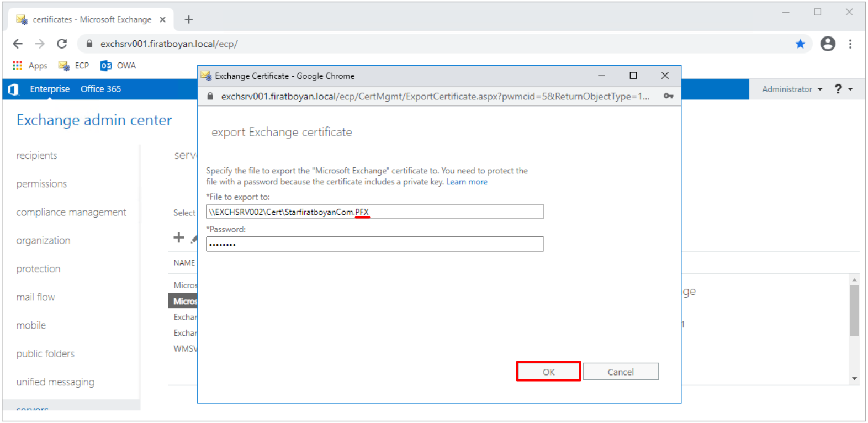Click the Exchange admin center heading
The image size is (868, 423).
[x=94, y=120]
